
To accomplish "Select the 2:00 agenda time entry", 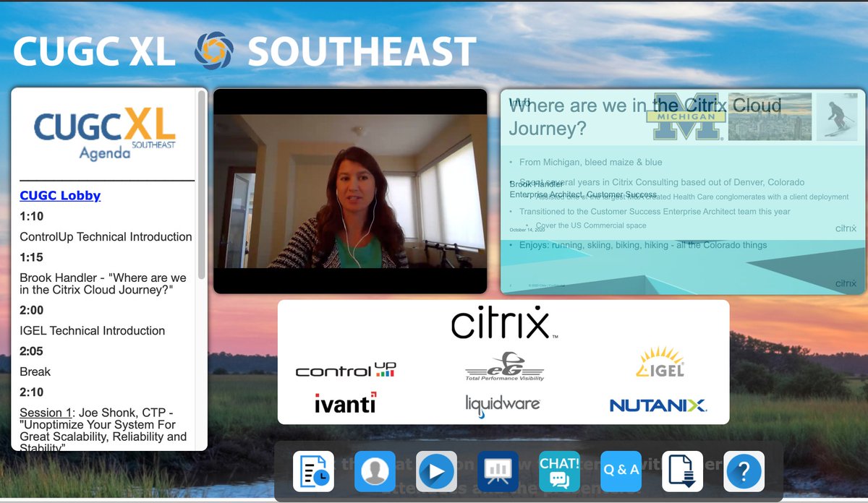I will (32, 310).
